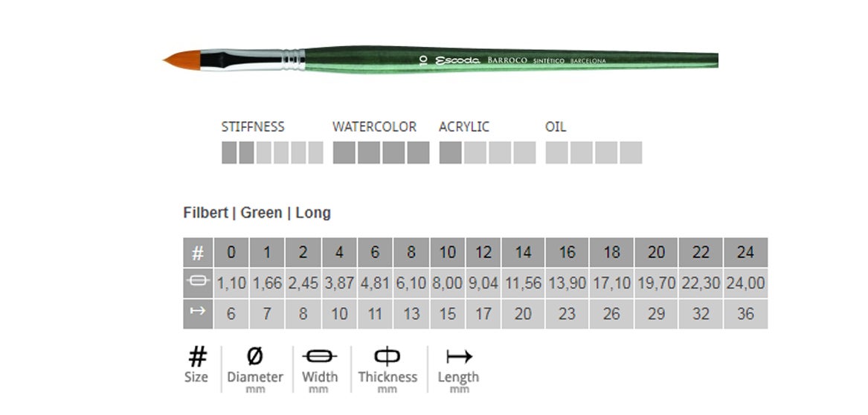This screenshot has height=415, width=868.
Task: Click the hash Size icon in legend
Action: (197, 357)
